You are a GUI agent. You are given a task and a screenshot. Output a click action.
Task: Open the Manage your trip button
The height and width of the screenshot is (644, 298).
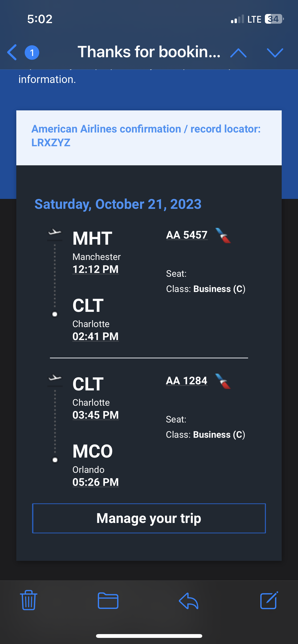(149, 518)
